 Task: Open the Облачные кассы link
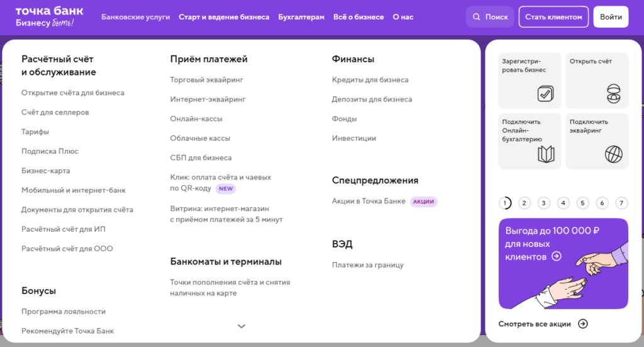[x=200, y=138]
